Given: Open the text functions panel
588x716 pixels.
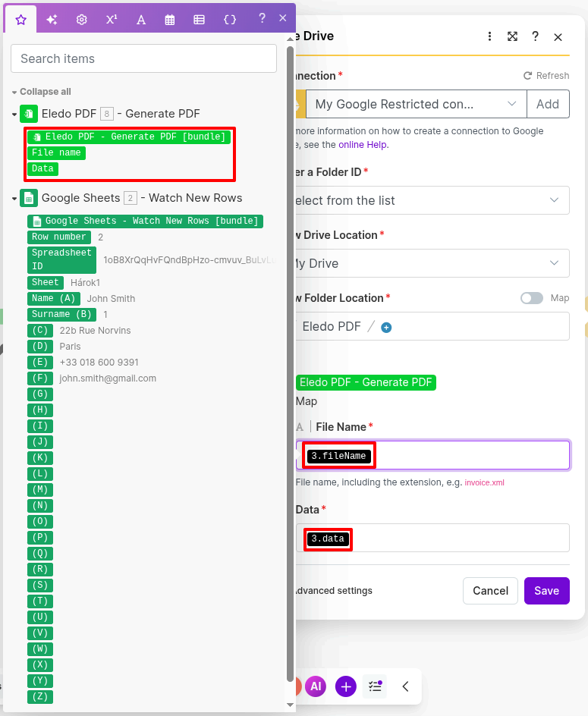Looking at the screenshot, I should [140, 19].
